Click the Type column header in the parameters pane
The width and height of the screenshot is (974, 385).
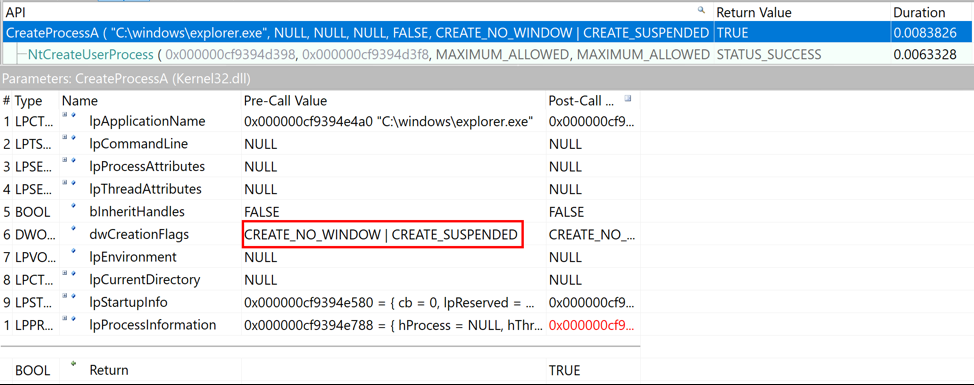(35, 101)
